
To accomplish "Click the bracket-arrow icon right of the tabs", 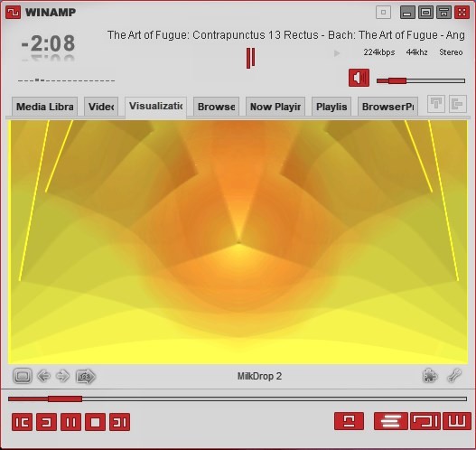I will coord(458,104).
